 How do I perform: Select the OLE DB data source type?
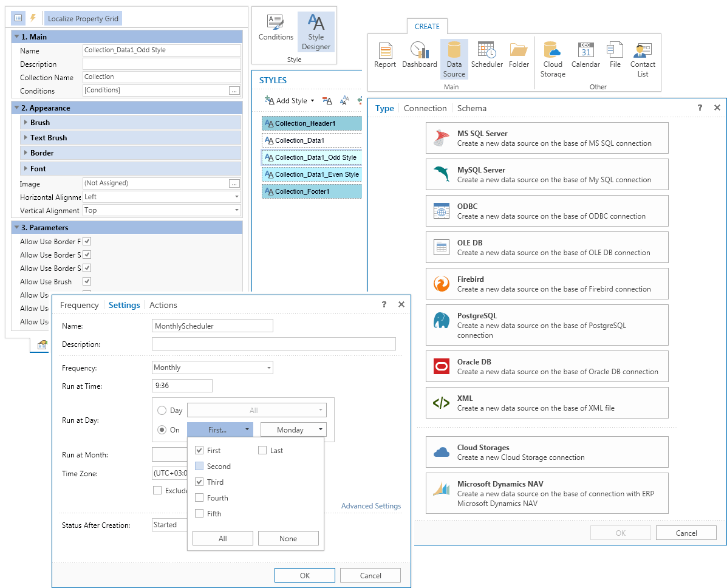547,247
